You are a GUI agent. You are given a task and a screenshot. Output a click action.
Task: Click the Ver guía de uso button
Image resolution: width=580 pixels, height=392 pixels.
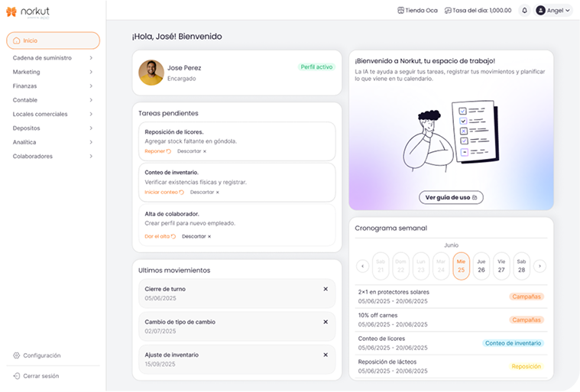[x=451, y=197]
